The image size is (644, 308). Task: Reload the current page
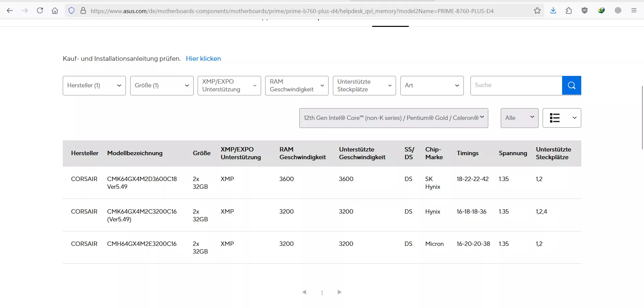pyautogui.click(x=40, y=11)
